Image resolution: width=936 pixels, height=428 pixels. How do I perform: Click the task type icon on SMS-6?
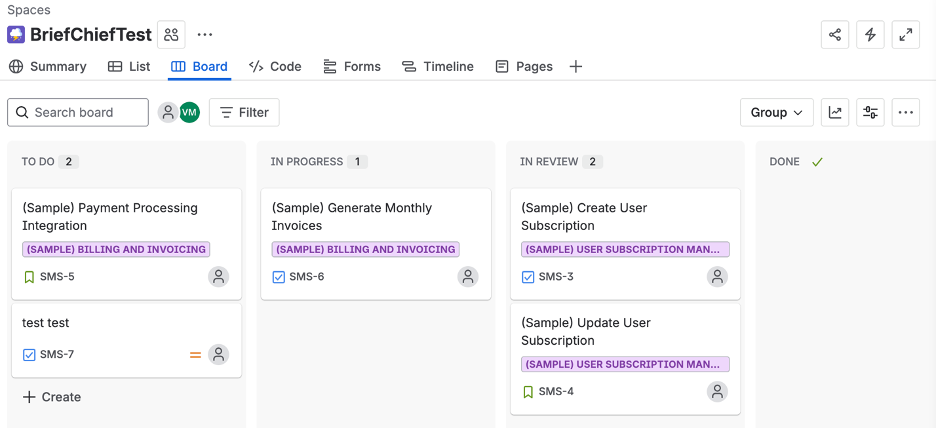pyautogui.click(x=278, y=277)
